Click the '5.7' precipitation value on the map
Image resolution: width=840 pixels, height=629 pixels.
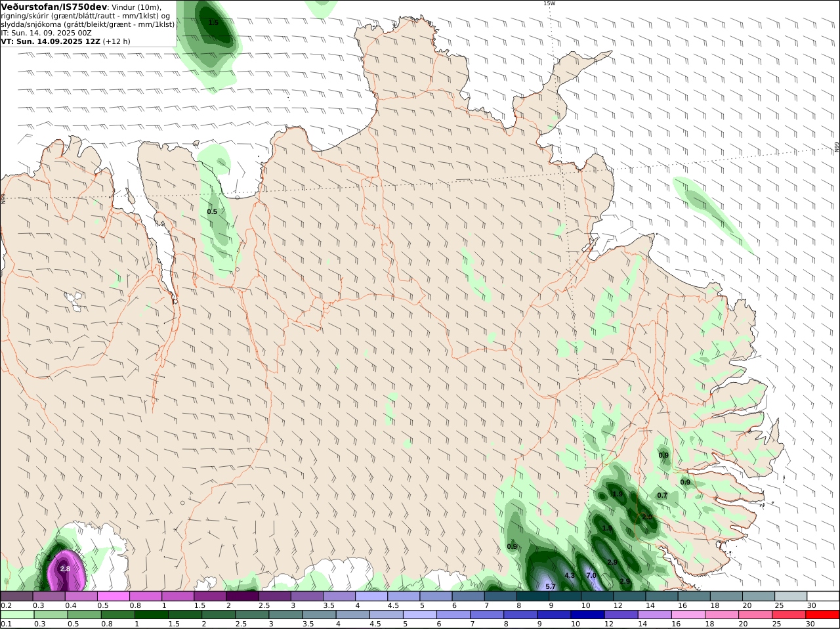pos(551,586)
